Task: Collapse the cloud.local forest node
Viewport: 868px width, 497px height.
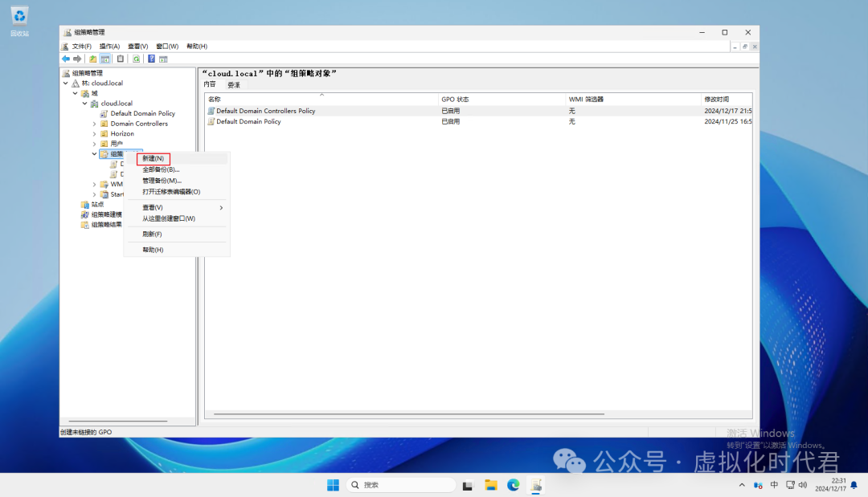Action: tap(66, 84)
